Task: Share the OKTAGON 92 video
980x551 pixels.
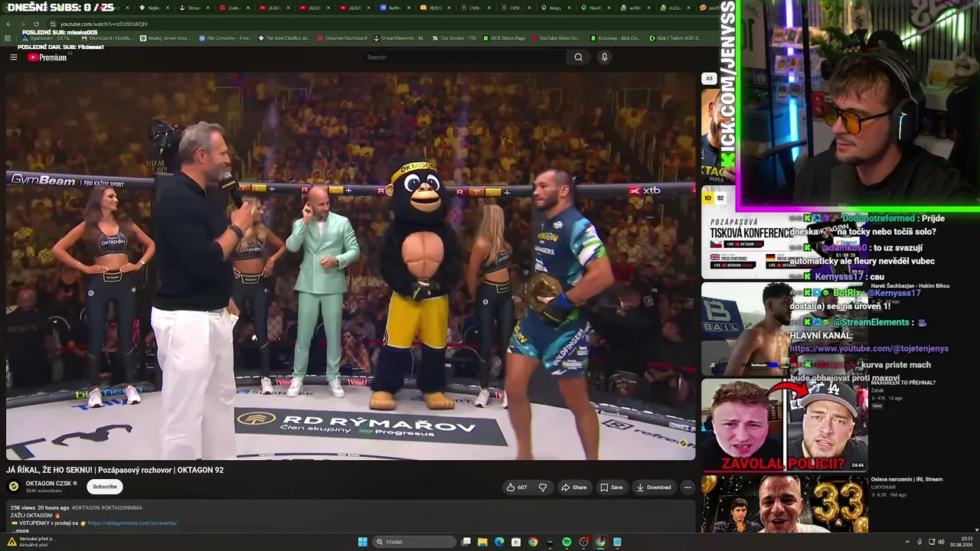Action: pyautogui.click(x=573, y=487)
